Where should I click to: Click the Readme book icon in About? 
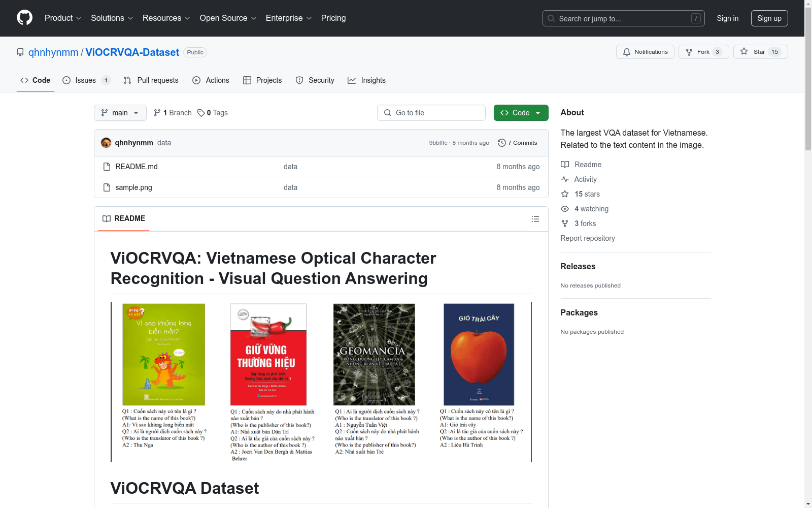click(565, 165)
